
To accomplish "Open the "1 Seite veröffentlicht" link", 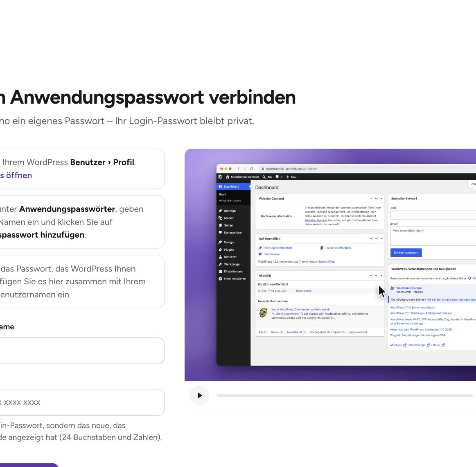I will (x=338, y=248).
